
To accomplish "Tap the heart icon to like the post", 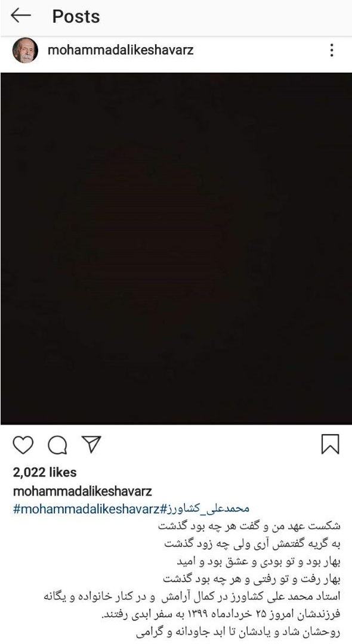I will 23,445.
